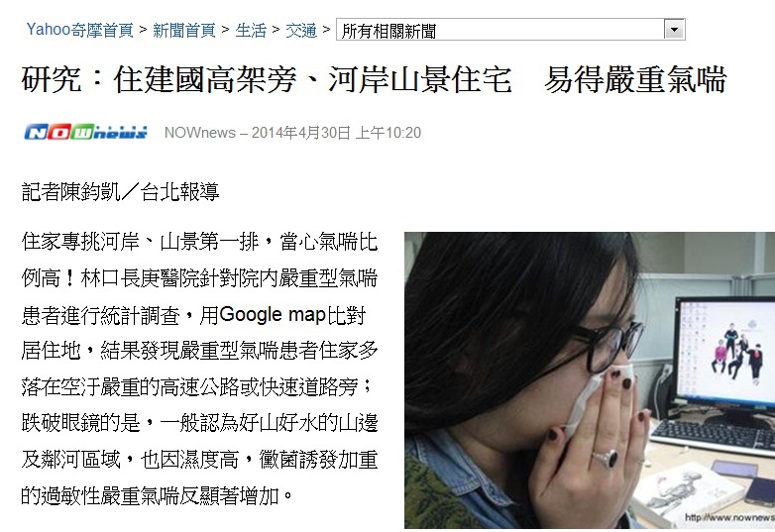This screenshot has height=532, width=775.
Task: Click the article headline about 嚴重氣喘
Action: coord(374,79)
